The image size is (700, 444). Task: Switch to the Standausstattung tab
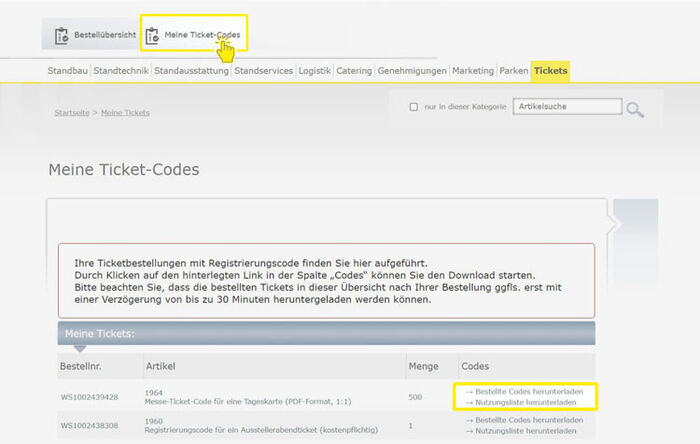(x=191, y=71)
